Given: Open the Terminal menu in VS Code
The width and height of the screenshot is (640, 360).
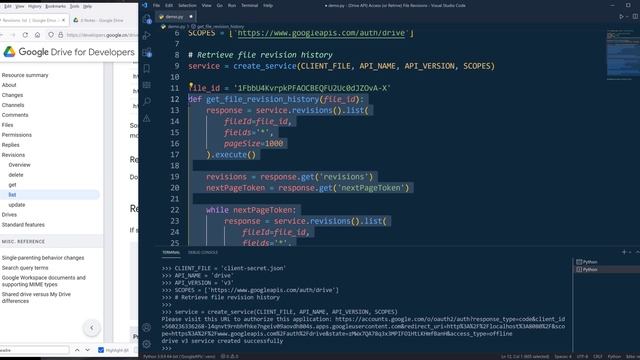Looking at the screenshot, I should point(249,6).
